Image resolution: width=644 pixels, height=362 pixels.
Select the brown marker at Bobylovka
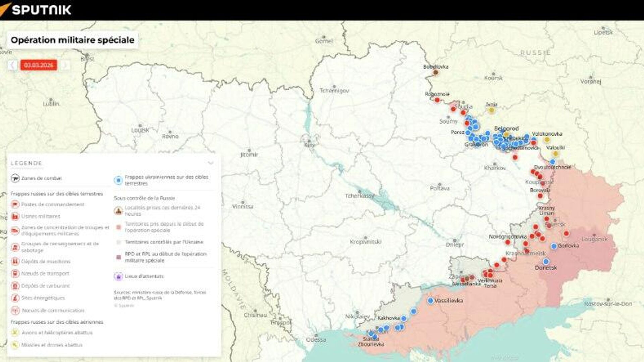pyautogui.click(x=436, y=73)
